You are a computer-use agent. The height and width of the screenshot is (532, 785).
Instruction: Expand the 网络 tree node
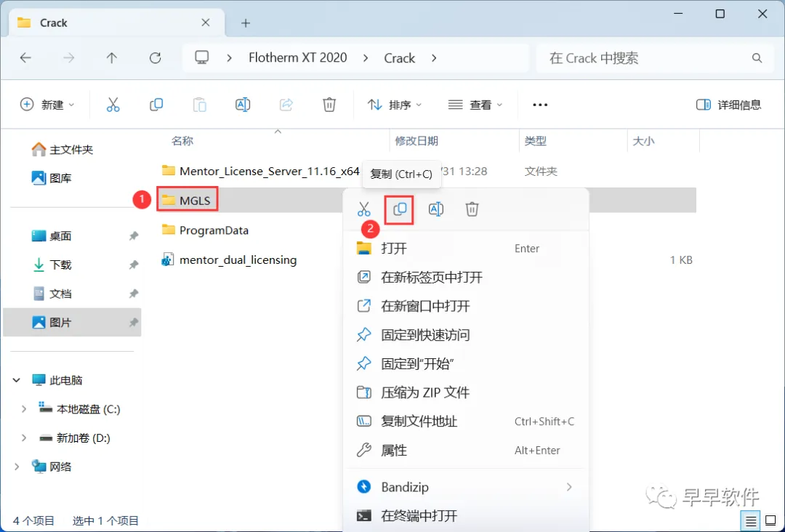(17, 467)
